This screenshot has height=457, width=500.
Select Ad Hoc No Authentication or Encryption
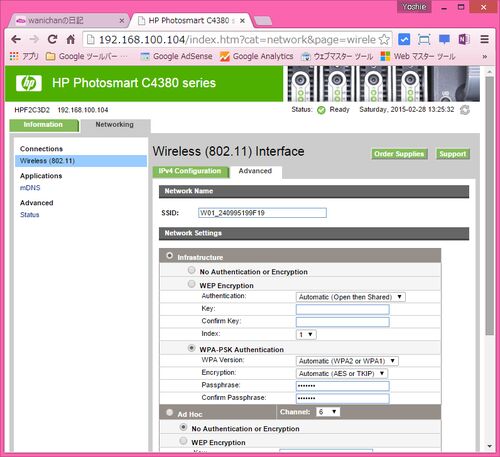pos(183,427)
